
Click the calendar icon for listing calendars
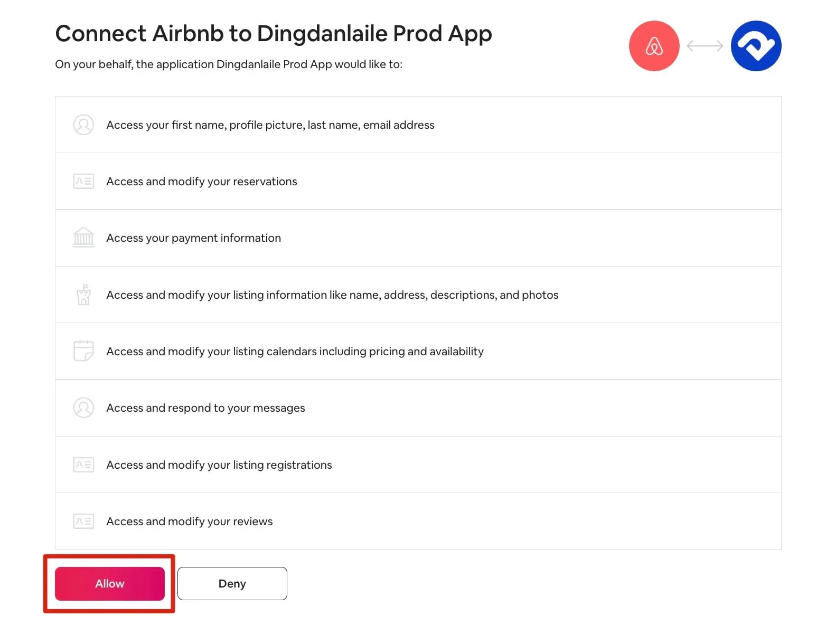(83, 351)
